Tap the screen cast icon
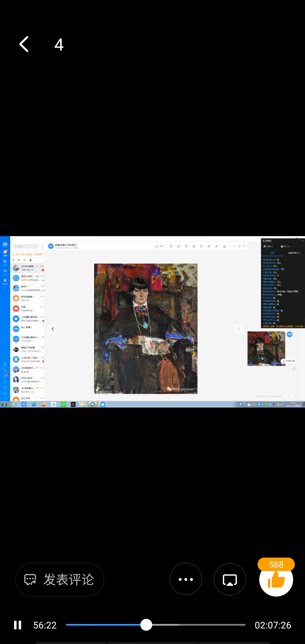Screen dimensions: 305x644 point(230,579)
